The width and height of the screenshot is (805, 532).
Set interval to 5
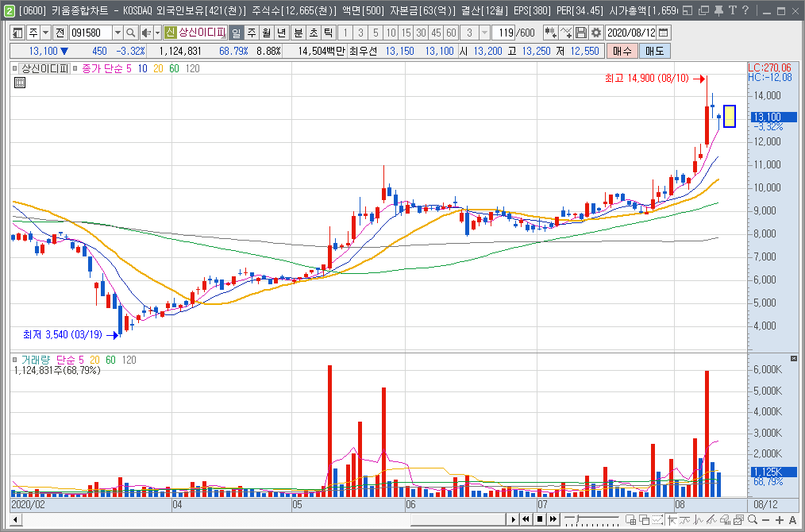pos(376,33)
